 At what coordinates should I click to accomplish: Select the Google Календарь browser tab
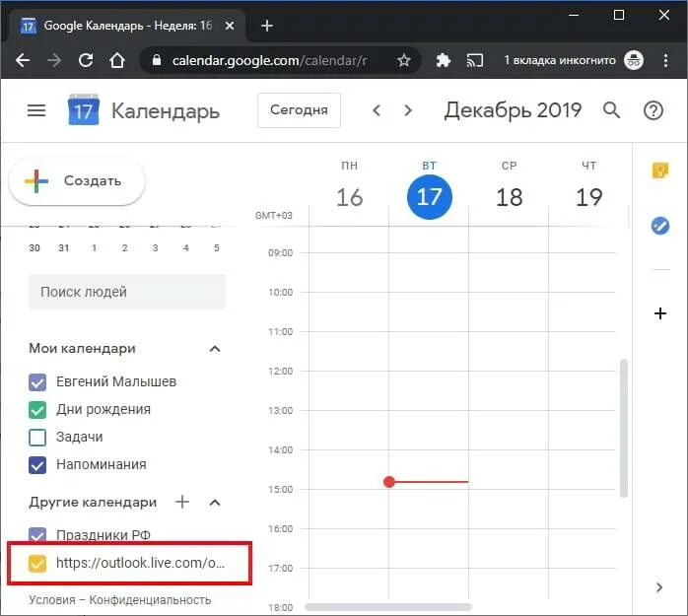click(x=127, y=26)
